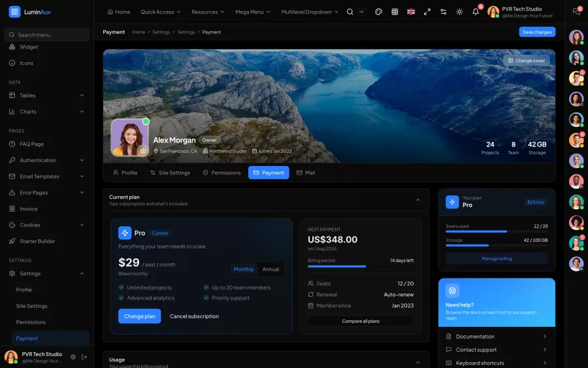Select Monthly billing option
The width and height of the screenshot is (588, 368).
[x=244, y=269]
